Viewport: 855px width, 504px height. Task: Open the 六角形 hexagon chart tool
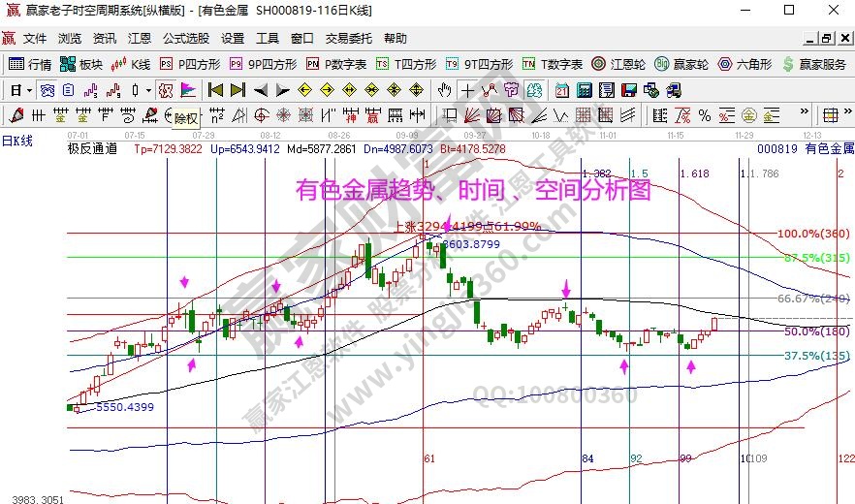click(744, 64)
